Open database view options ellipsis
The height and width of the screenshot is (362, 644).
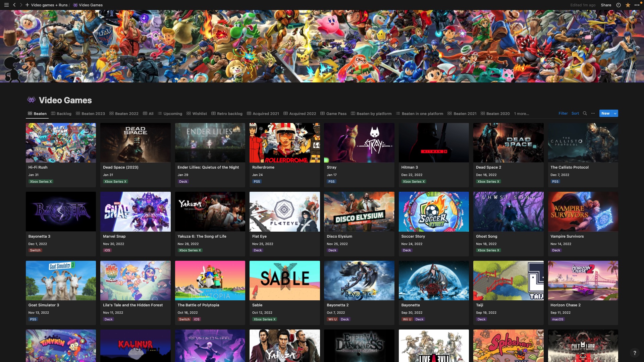(x=593, y=113)
